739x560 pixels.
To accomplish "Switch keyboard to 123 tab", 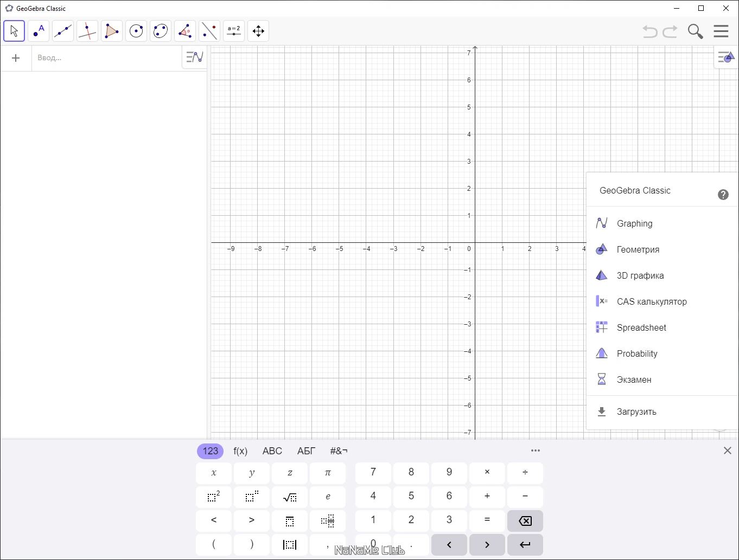I will coord(210,451).
